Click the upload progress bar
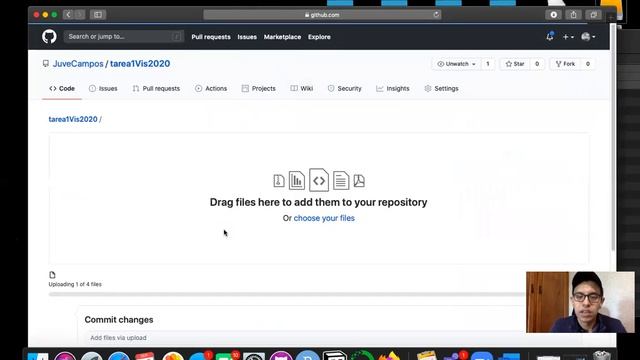640x360 pixels. coord(287,294)
